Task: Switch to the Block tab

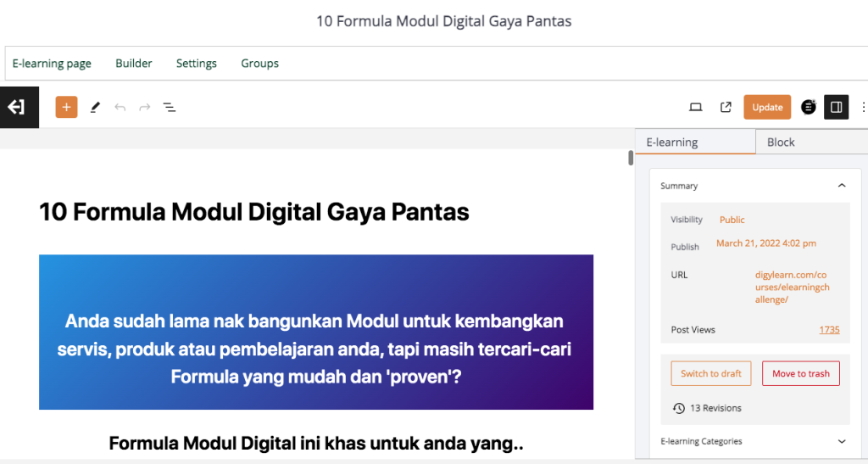Action: [781, 143]
